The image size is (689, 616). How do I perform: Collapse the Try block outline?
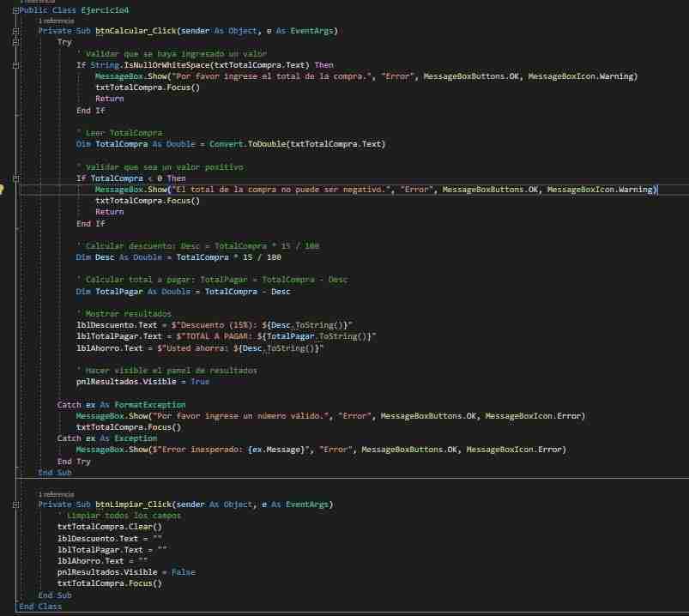click(x=15, y=42)
